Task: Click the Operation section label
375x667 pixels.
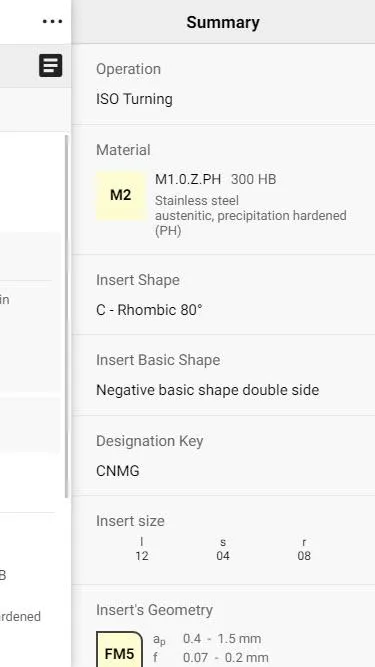Action: [x=128, y=69]
